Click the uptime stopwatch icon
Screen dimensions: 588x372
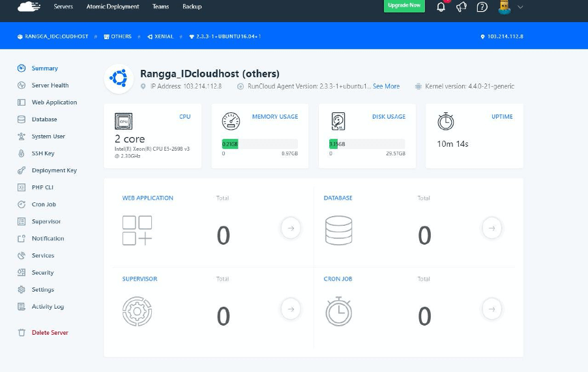pyautogui.click(x=445, y=121)
